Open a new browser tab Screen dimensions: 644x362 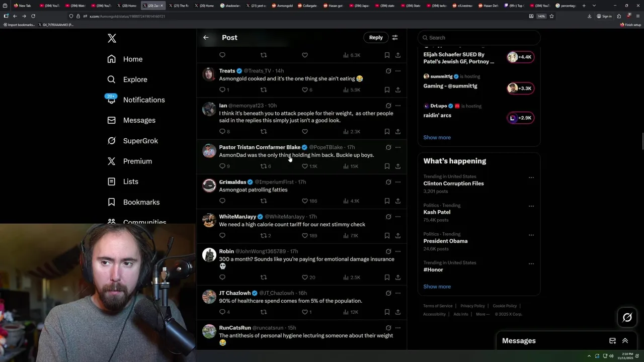[x=584, y=6]
